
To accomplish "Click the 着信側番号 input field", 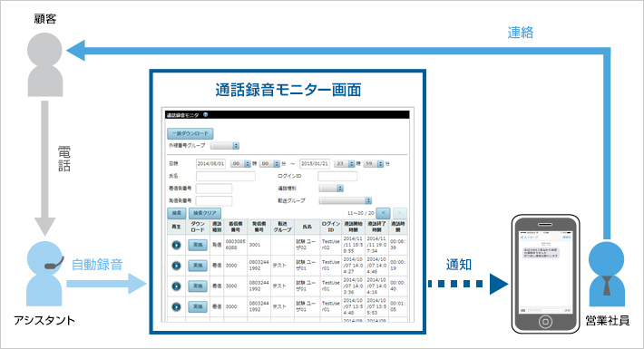I will [214, 189].
